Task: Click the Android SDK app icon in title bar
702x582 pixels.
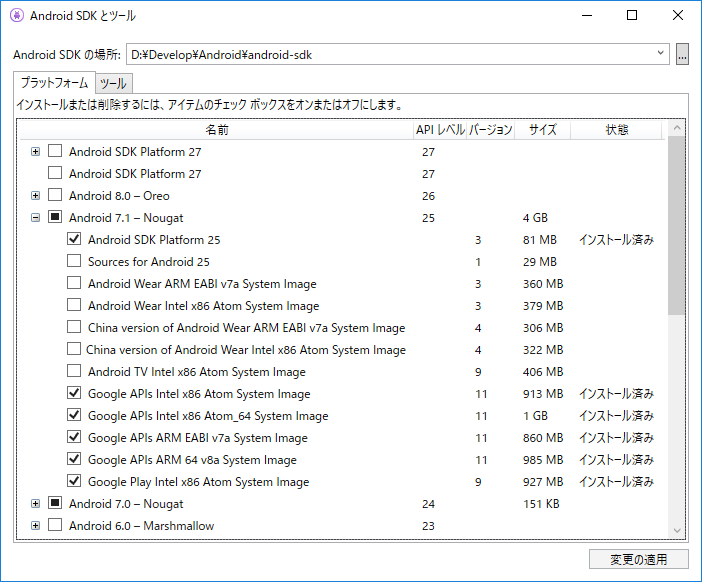Action: 17,16
